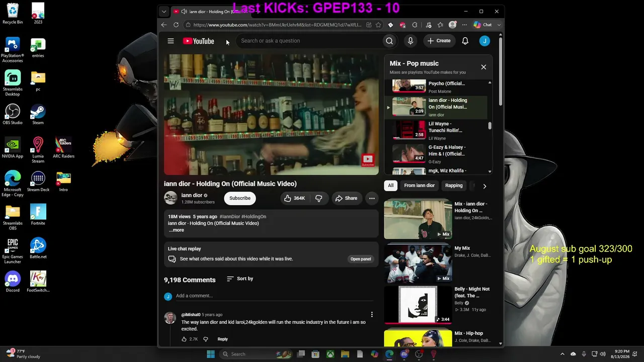Open the live chat replay panel

(x=361, y=259)
